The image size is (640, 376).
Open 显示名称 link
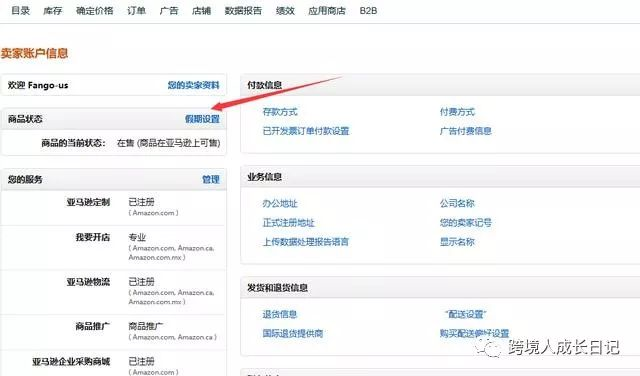[457, 242]
